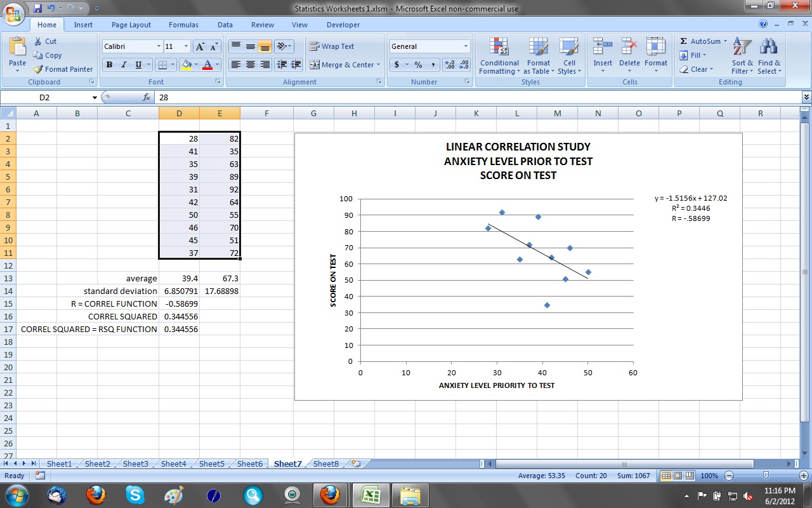Expand the Fill dropdown
The image size is (812, 508).
pyautogui.click(x=705, y=55)
